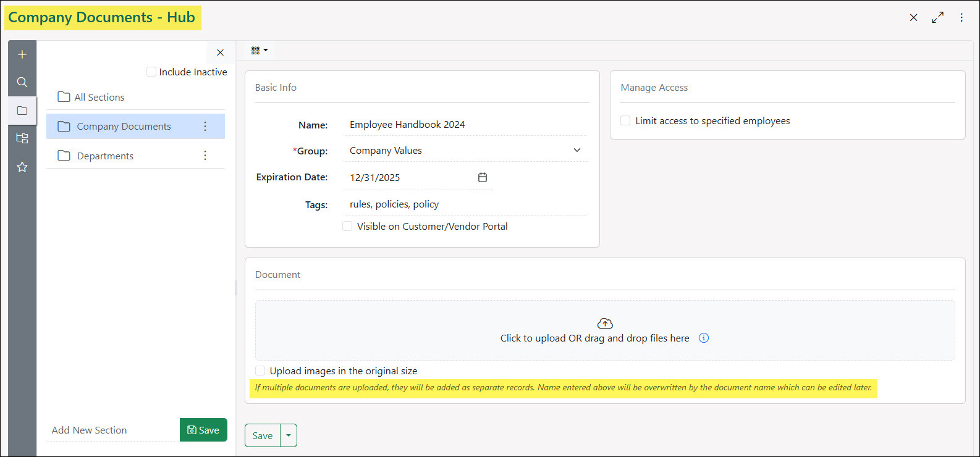The image size is (980, 457).
Task: Open options menu for Departments section
Action: pos(205,156)
